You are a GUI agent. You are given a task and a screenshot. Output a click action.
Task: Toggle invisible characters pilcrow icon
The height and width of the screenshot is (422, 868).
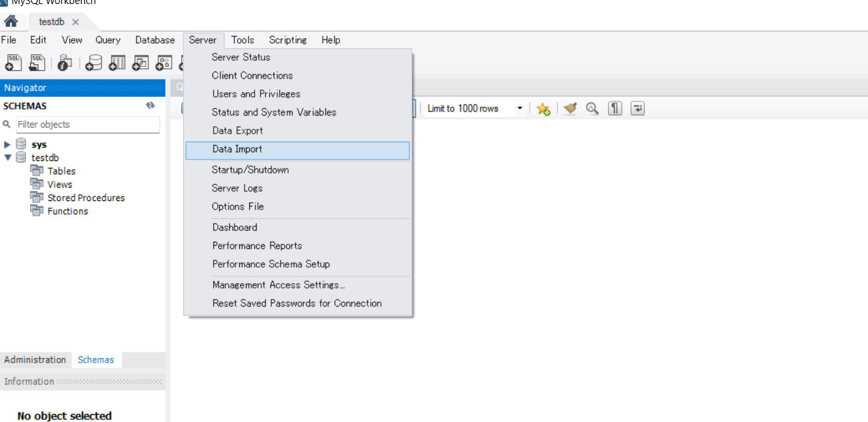click(615, 108)
